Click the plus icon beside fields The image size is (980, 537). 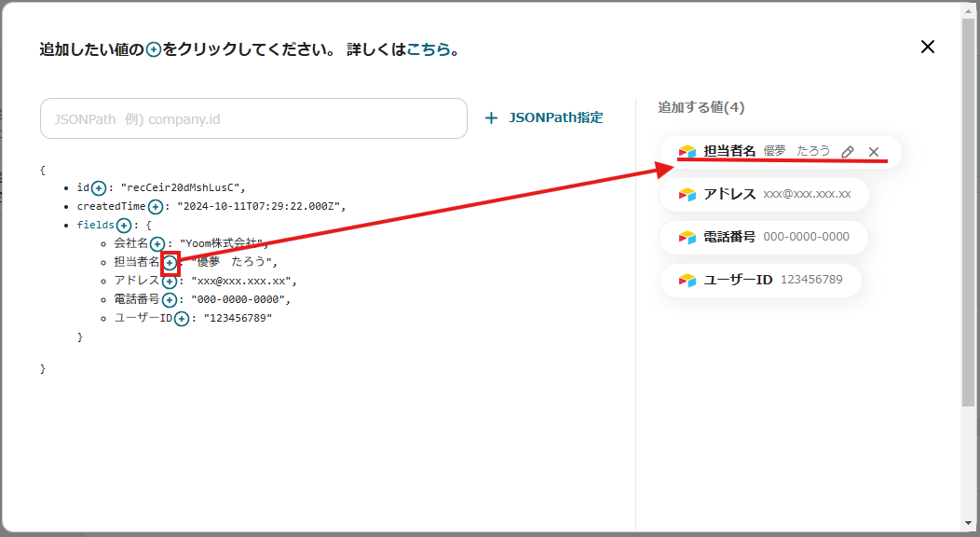coord(123,226)
